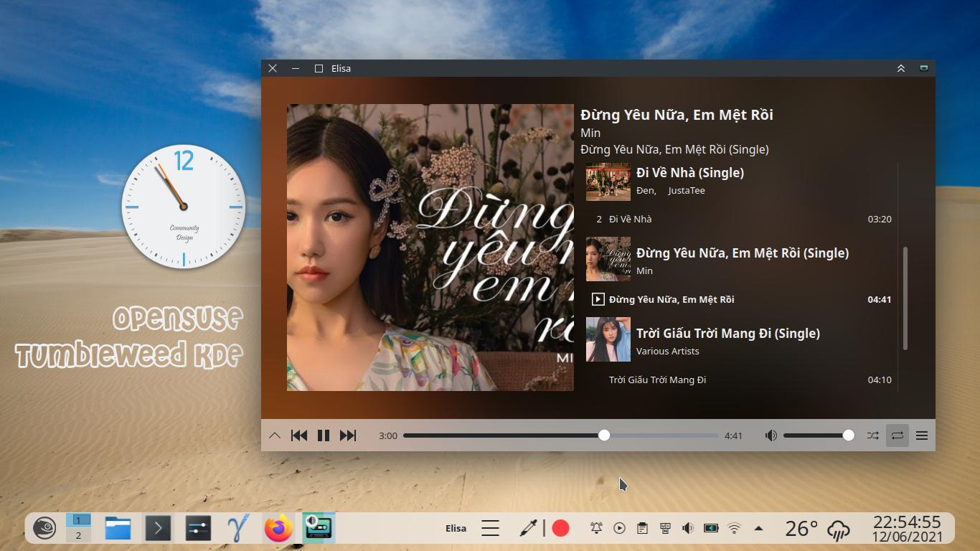Pause the current song
Image resolution: width=980 pixels, height=551 pixels.
click(x=324, y=435)
